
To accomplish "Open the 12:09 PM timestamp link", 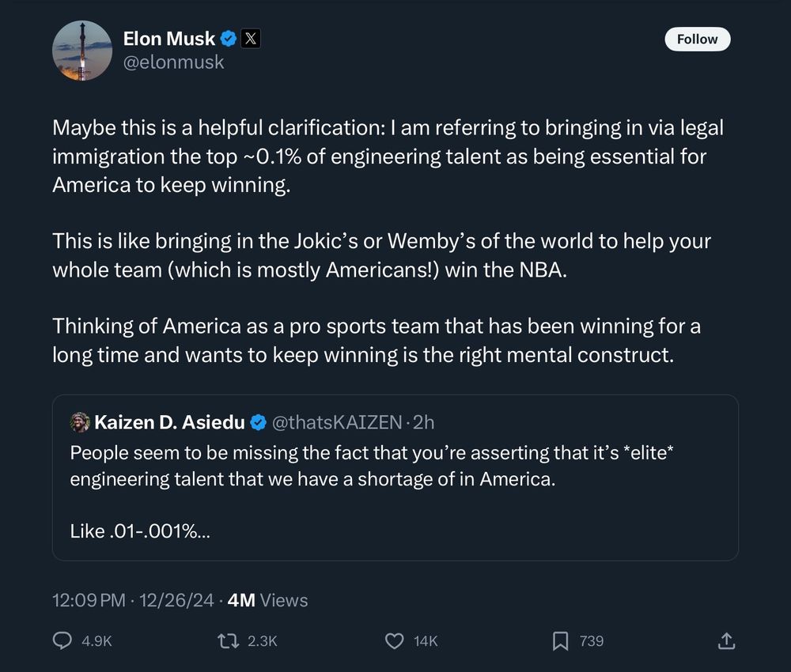I will (x=88, y=600).
